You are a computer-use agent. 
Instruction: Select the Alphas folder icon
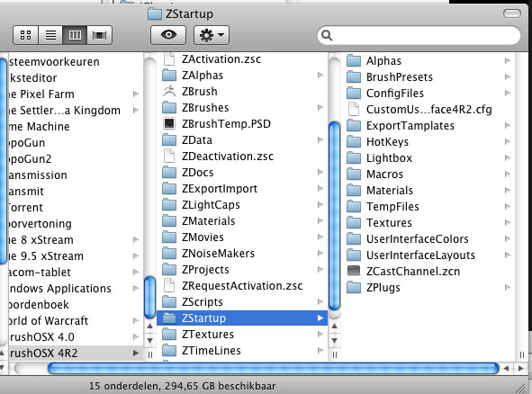[354, 60]
